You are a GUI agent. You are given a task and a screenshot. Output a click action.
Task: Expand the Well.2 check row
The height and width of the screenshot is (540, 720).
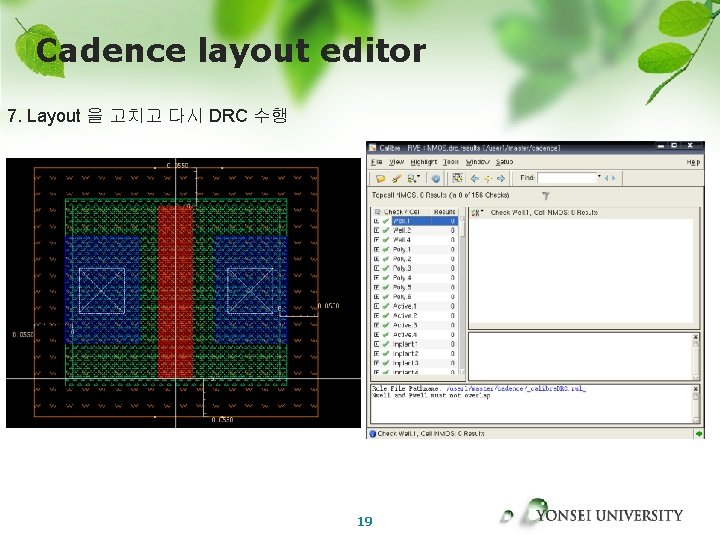[x=377, y=231]
